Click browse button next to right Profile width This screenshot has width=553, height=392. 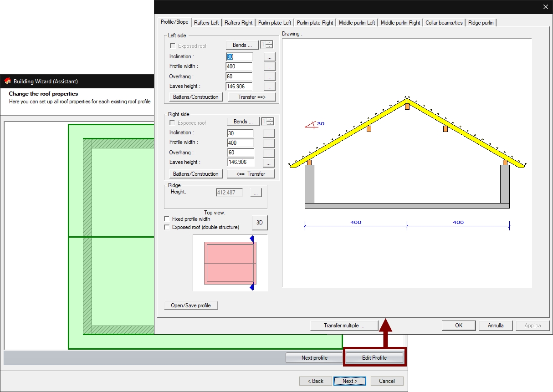pyautogui.click(x=269, y=143)
